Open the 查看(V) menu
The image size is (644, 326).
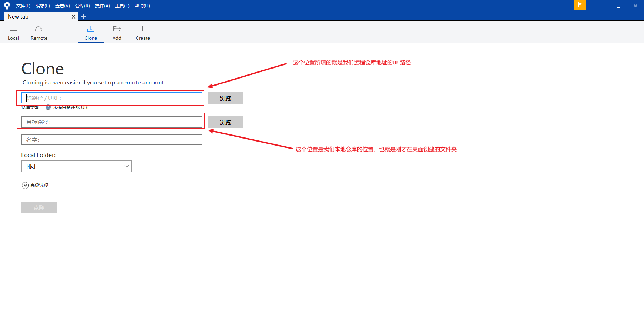62,6
